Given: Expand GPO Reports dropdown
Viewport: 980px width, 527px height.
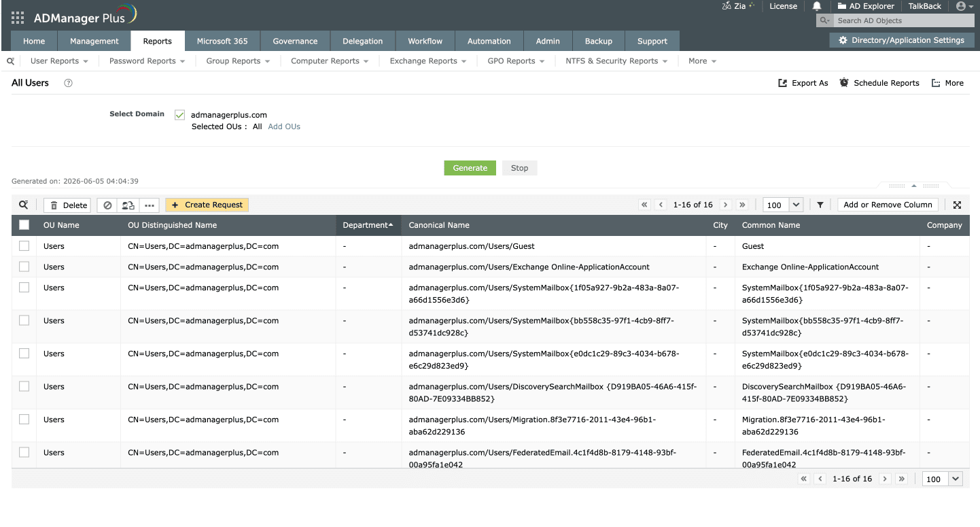Looking at the screenshot, I should (516, 61).
